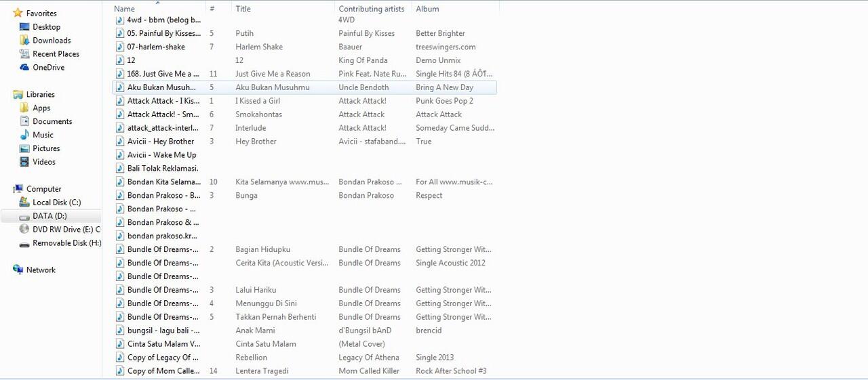Open the Videos library
The height and width of the screenshot is (380, 868).
(x=44, y=162)
